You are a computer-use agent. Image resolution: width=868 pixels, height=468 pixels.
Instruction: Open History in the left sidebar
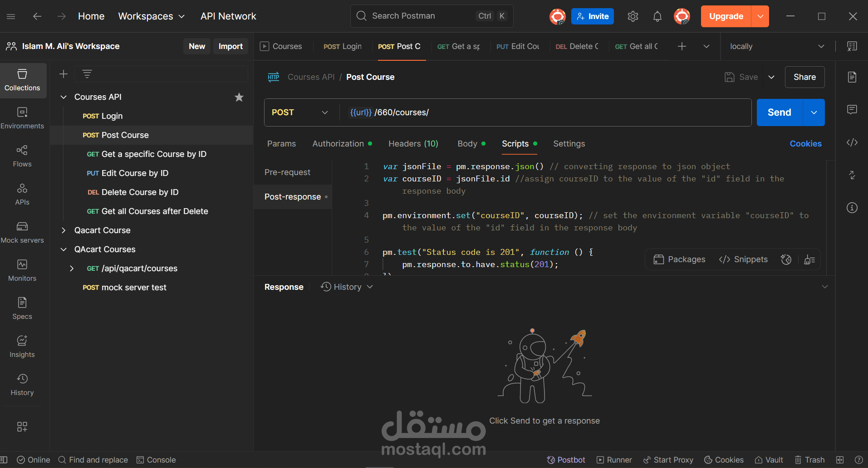[22, 385]
